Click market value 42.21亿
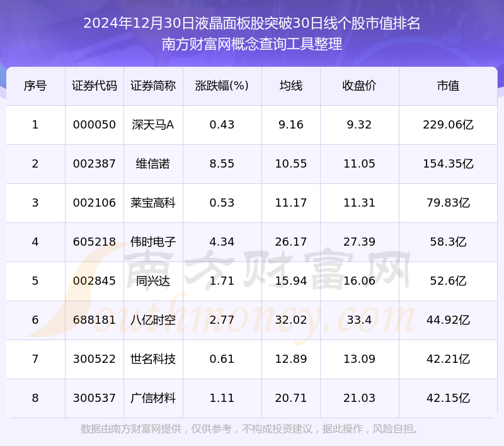 (448, 359)
